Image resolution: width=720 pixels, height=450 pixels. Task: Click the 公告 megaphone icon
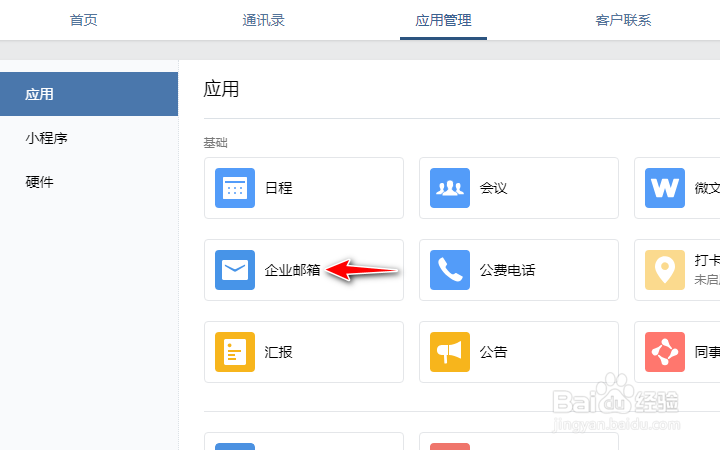[450, 352]
